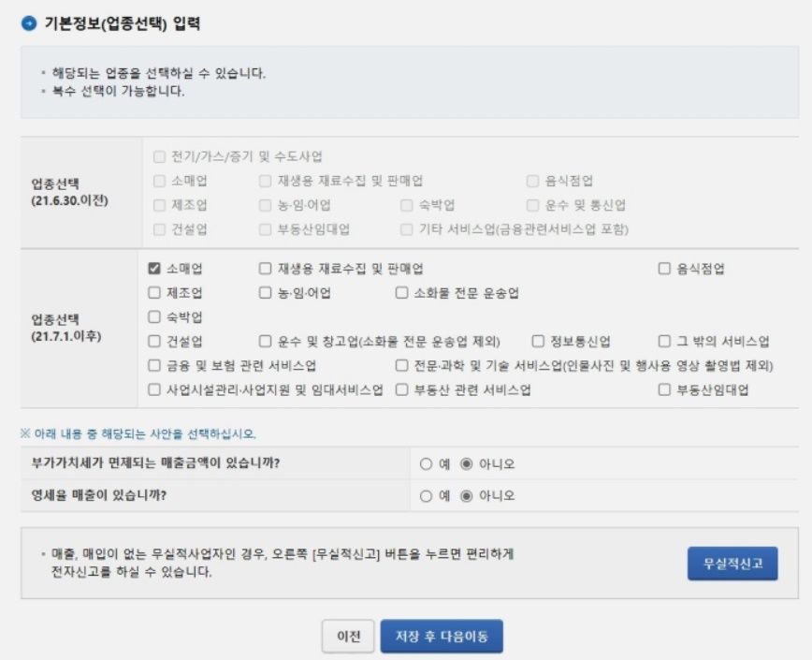
Task: Check disabled 건설업 box (21.6.30.이전)
Action: [159, 229]
